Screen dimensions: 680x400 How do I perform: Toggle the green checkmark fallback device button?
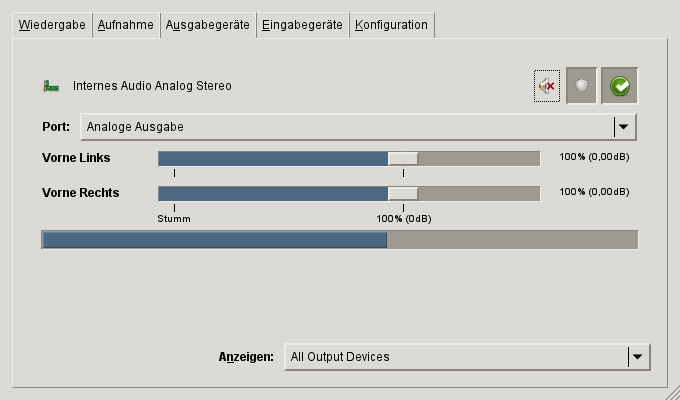pos(620,87)
